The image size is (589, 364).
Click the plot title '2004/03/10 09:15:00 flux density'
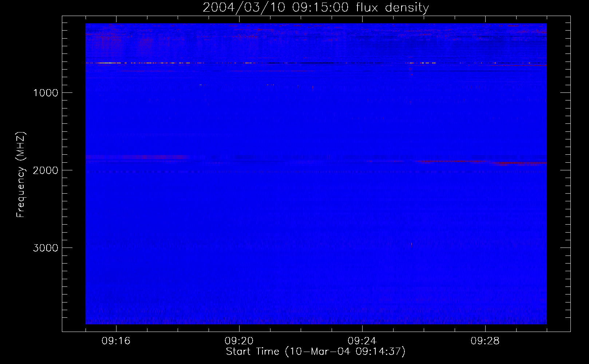pyautogui.click(x=316, y=8)
